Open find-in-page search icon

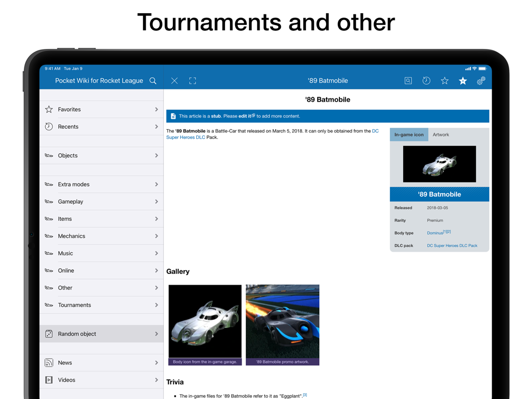pos(408,81)
